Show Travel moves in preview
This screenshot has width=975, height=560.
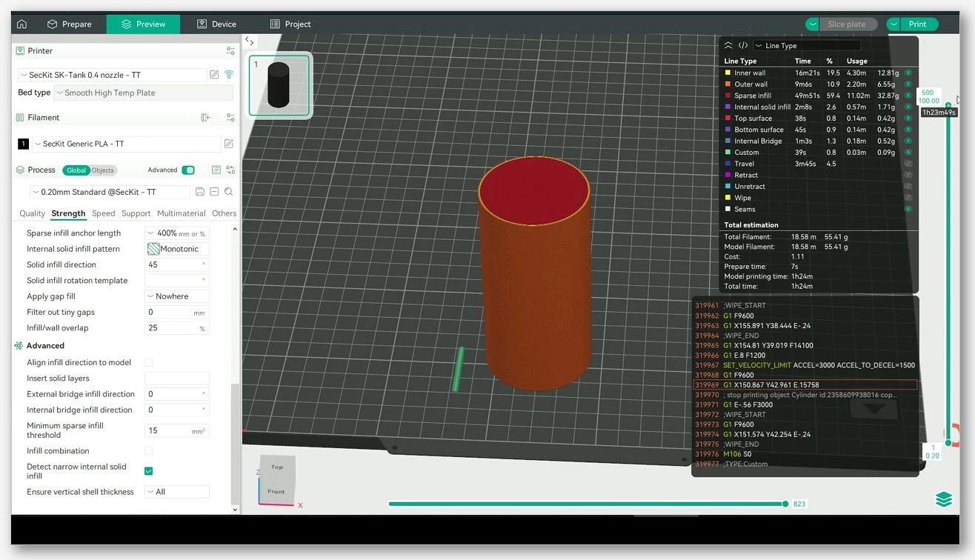(908, 164)
